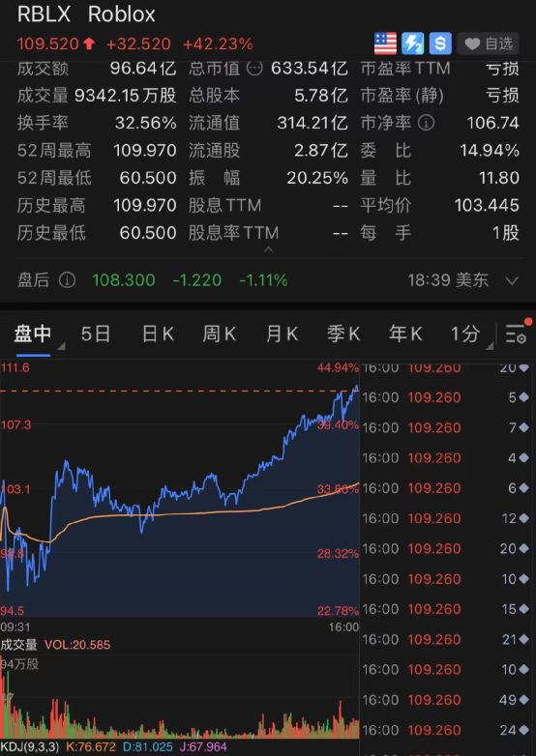Select the trade row with volume 15
536x756 pixels.
point(448,609)
